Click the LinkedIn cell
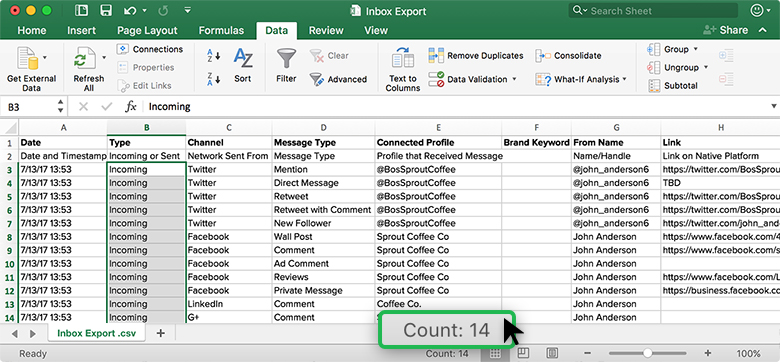Image resolution: width=780 pixels, height=362 pixels. pos(229,304)
